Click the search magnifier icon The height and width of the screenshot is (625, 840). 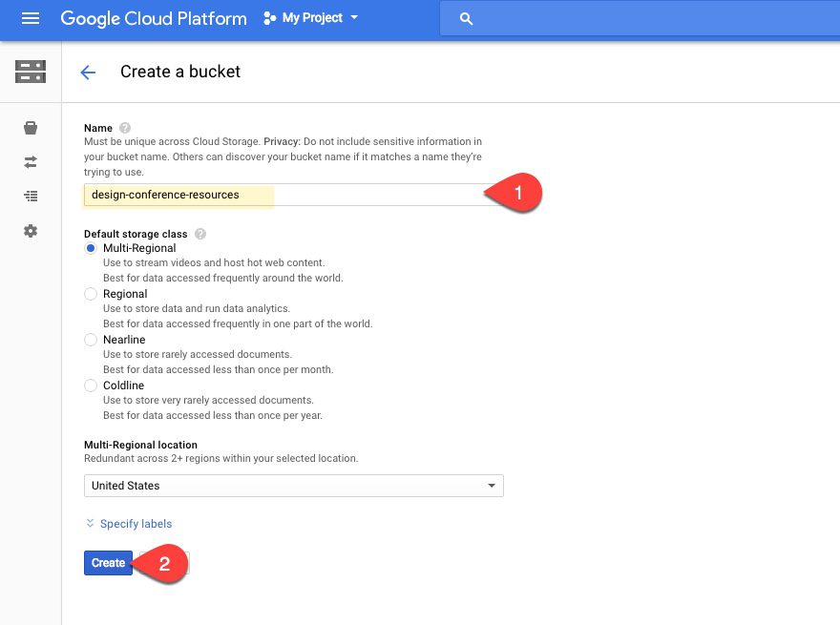(466, 19)
